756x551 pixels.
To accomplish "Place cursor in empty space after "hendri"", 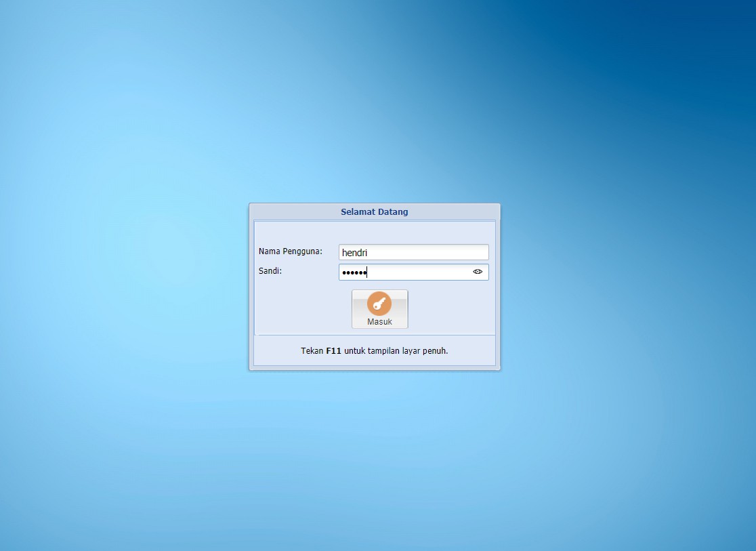I will (x=434, y=252).
